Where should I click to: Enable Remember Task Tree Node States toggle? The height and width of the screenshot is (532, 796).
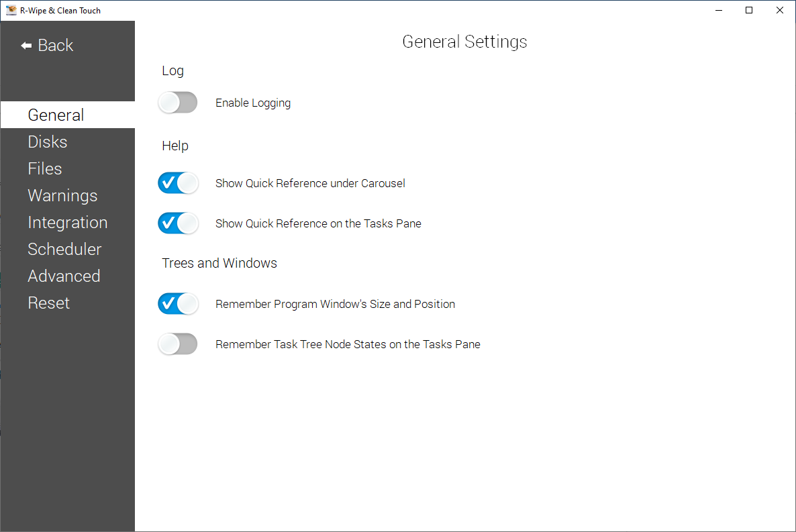(178, 344)
